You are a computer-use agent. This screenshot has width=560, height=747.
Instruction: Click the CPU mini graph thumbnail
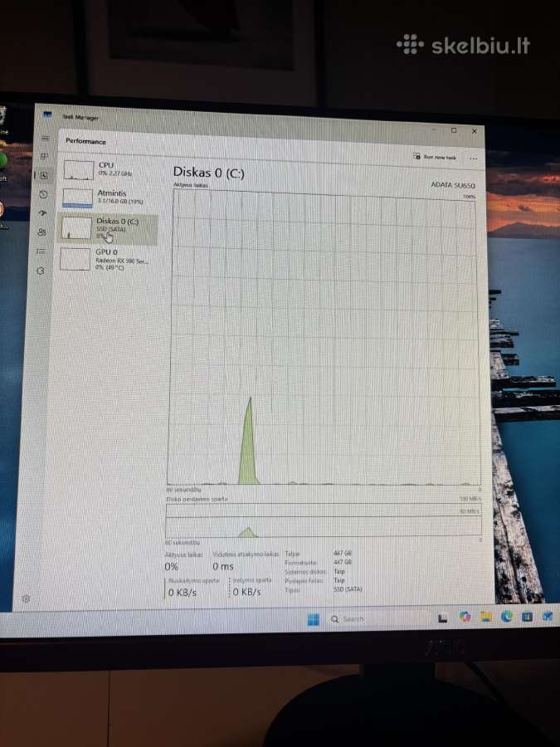79,170
